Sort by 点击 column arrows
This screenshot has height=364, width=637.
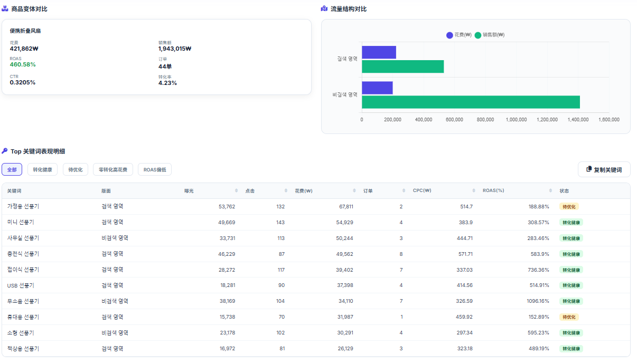(286, 190)
